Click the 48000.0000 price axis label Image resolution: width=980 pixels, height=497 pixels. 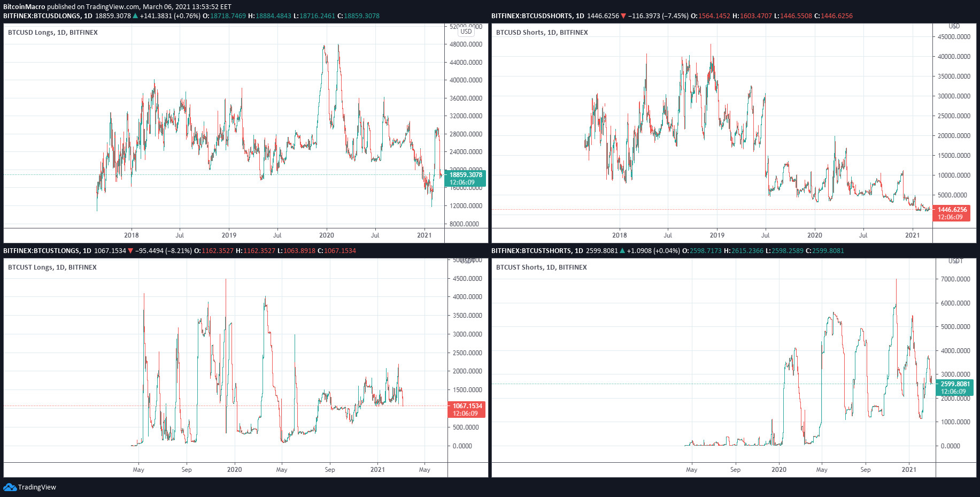466,44
